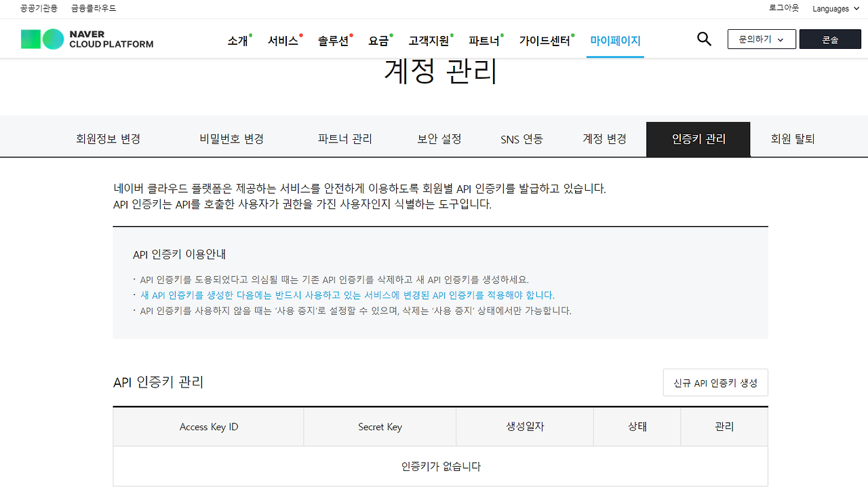Open the SNS 연동 tab
868x490 pixels.
click(x=521, y=138)
